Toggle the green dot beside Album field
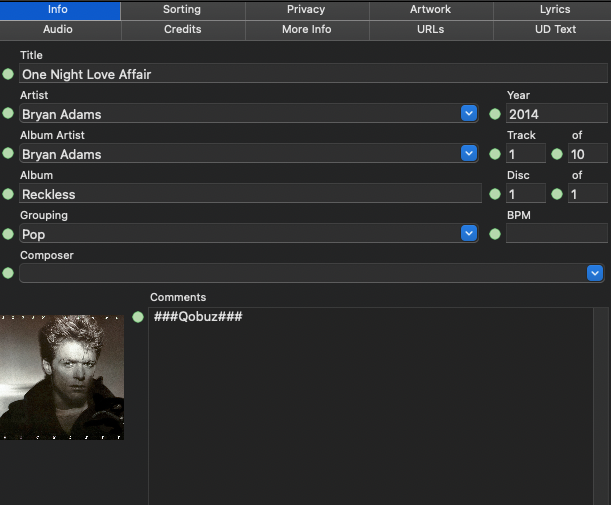This screenshot has height=505, width=611. click(x=8, y=194)
